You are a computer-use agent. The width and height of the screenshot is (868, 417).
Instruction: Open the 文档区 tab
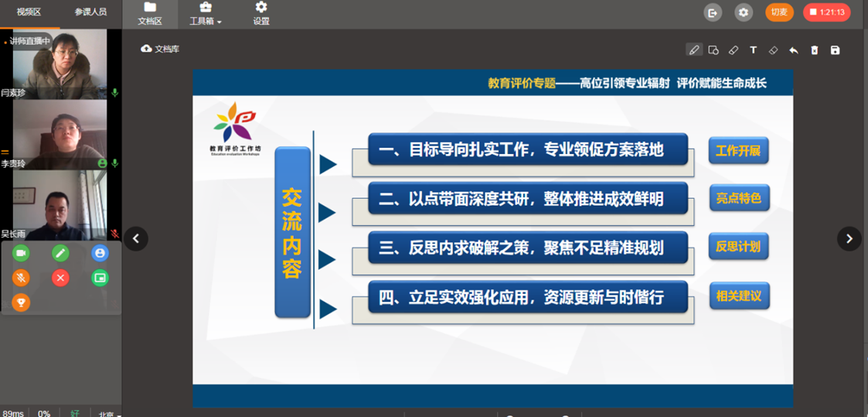150,14
